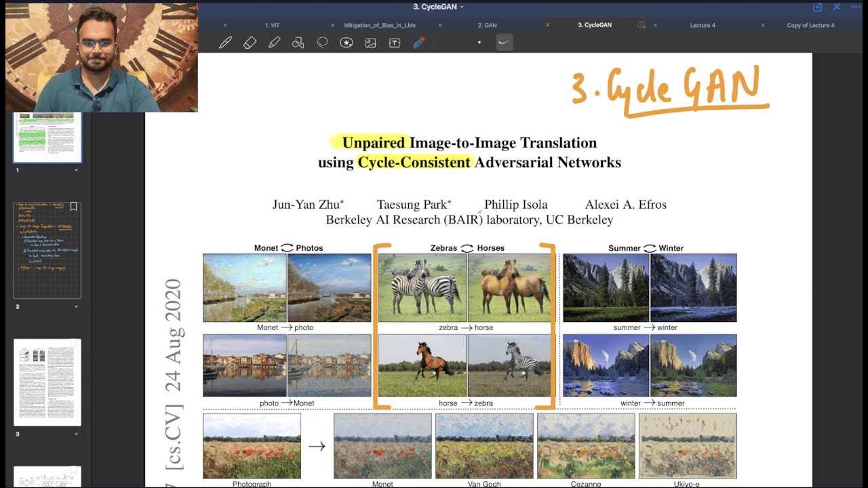The height and width of the screenshot is (488, 868).
Task: Close the Copy of Lecture 4 tab
Action: [x=763, y=25]
